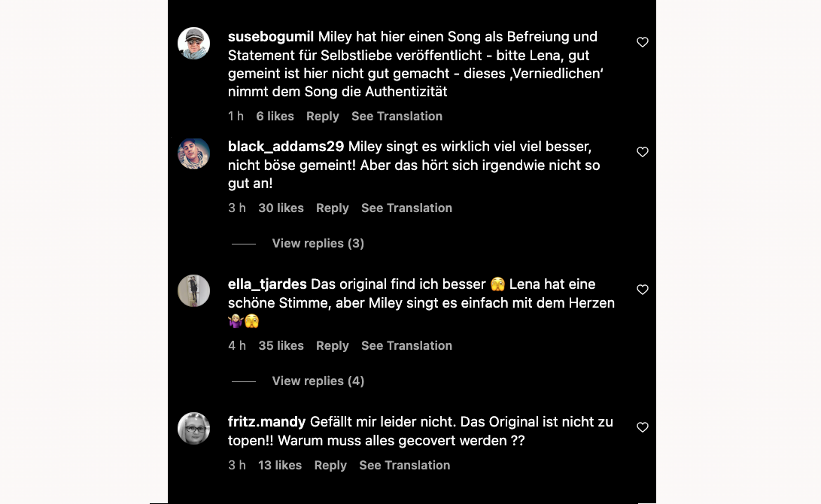Expand the 3 replies under black_addams29

pos(318,243)
